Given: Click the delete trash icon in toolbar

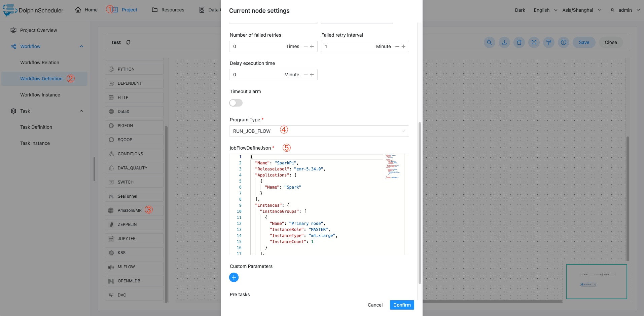Looking at the screenshot, I should click(519, 42).
